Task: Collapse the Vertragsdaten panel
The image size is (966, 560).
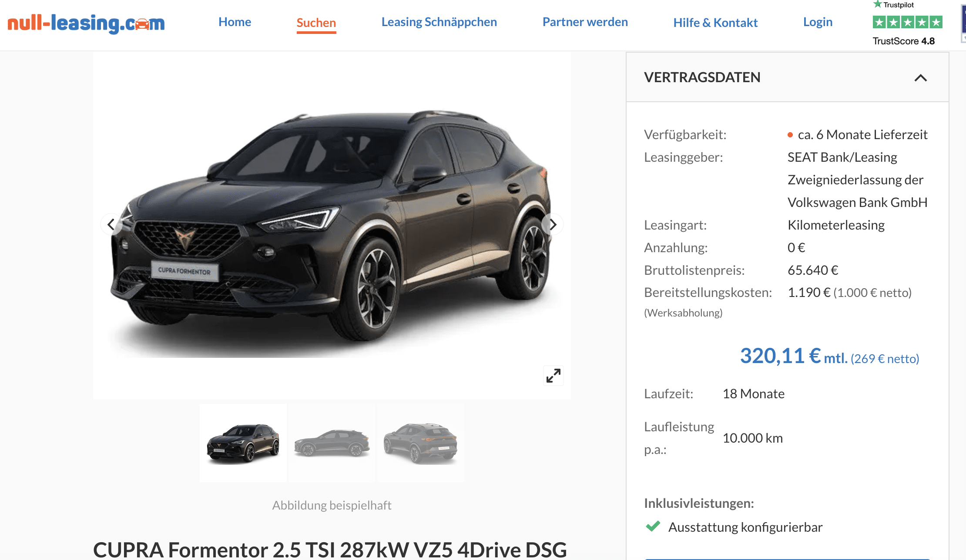Action: pos(920,78)
